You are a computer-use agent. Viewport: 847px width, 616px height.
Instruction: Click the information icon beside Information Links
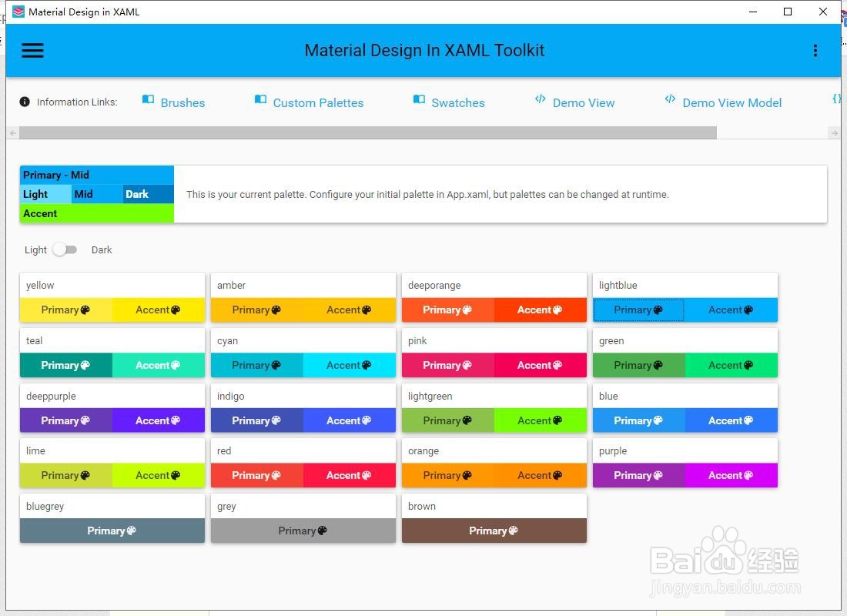pyautogui.click(x=25, y=102)
